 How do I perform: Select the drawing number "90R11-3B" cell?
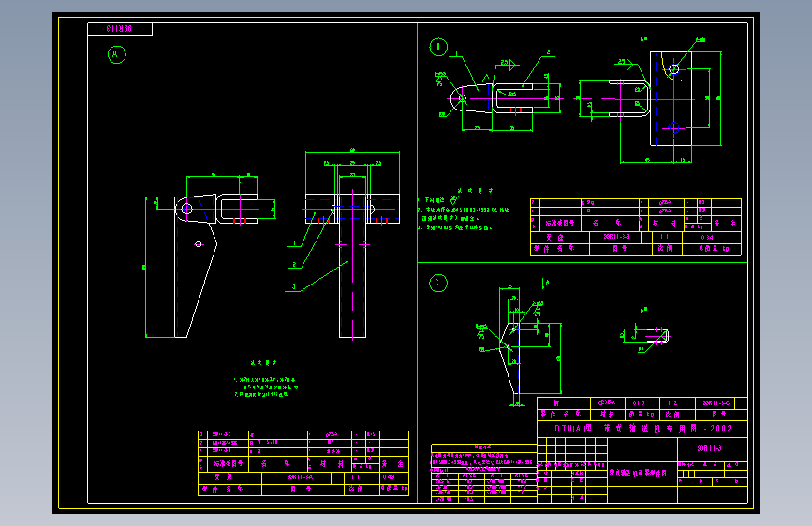click(x=616, y=237)
